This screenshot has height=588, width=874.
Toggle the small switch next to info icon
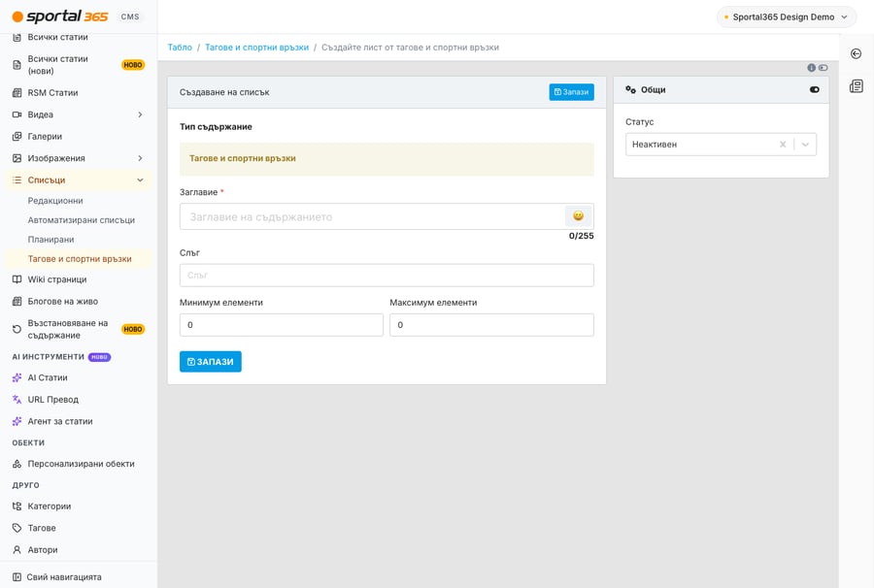coord(824,67)
